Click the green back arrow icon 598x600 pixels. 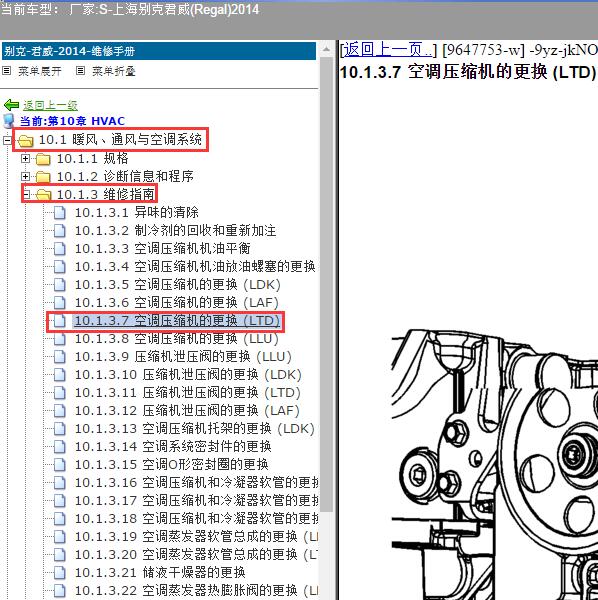(x=11, y=104)
